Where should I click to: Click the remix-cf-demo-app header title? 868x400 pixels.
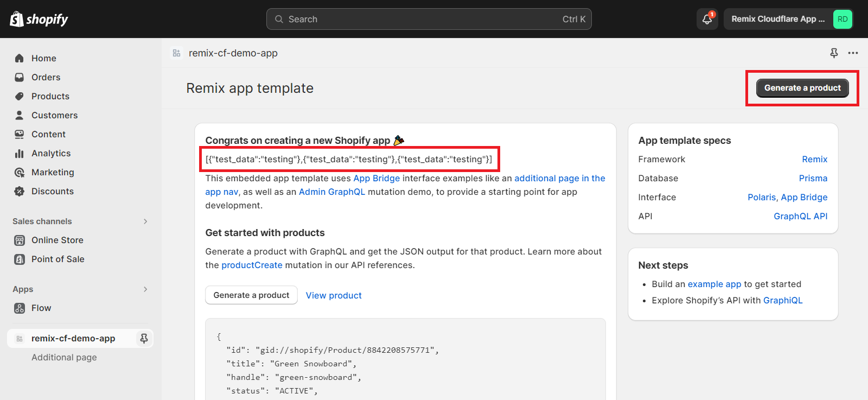pos(233,53)
